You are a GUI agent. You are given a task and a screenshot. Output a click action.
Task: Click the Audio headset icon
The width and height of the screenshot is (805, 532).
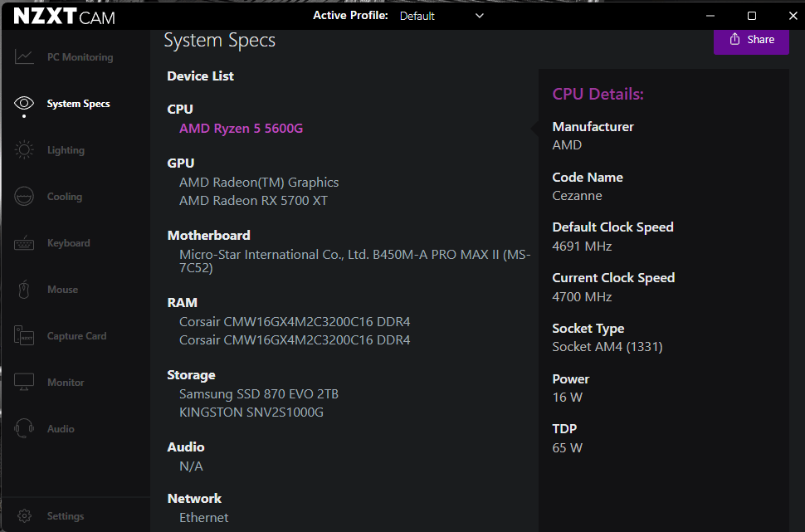(24, 429)
